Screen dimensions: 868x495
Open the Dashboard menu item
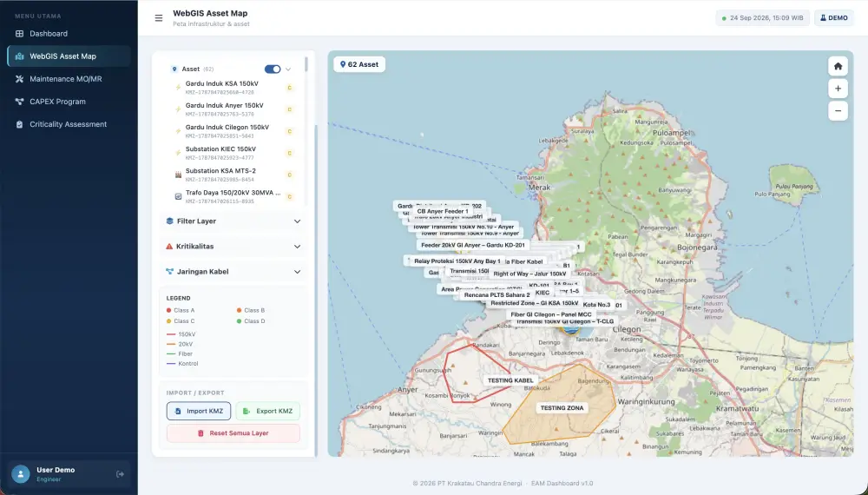(69, 34)
